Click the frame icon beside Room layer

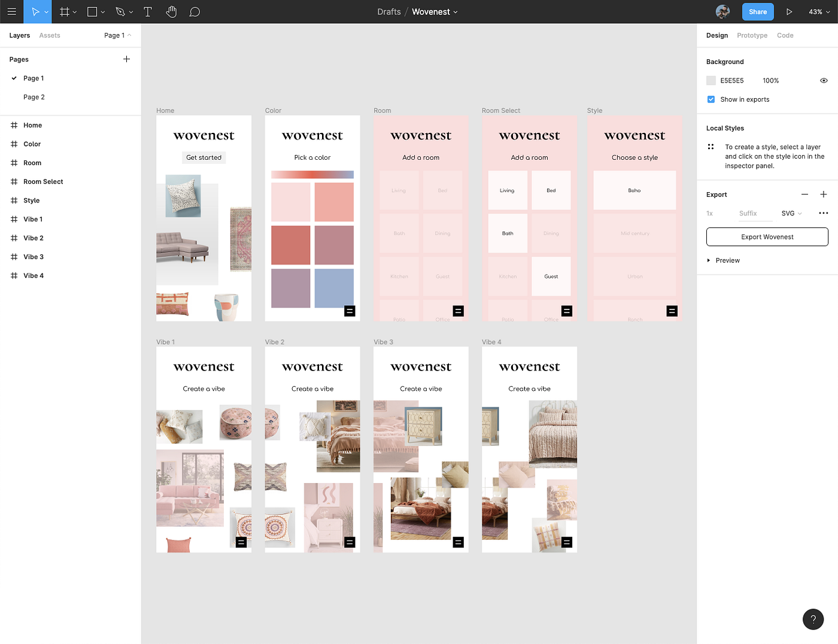[14, 163]
